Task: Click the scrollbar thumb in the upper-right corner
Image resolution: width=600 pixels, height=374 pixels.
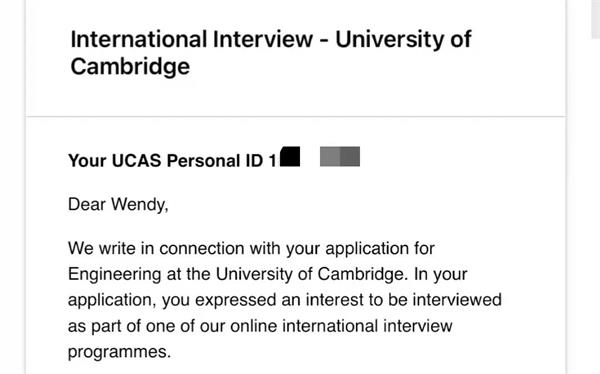Action: 595,19
